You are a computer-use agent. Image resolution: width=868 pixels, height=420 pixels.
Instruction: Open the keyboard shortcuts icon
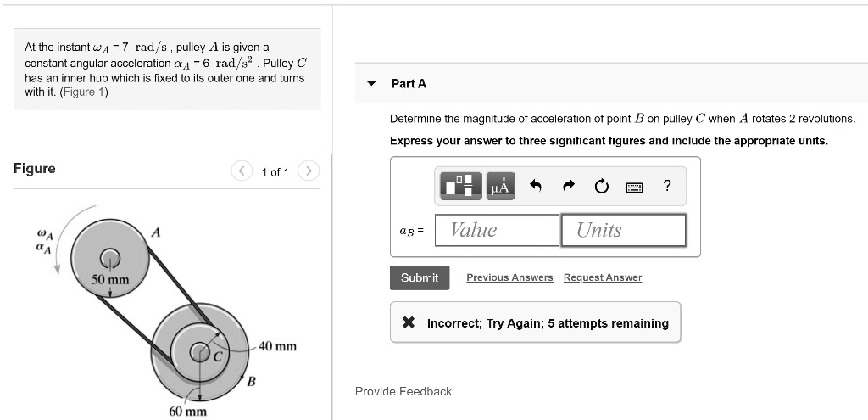pyautogui.click(x=634, y=188)
